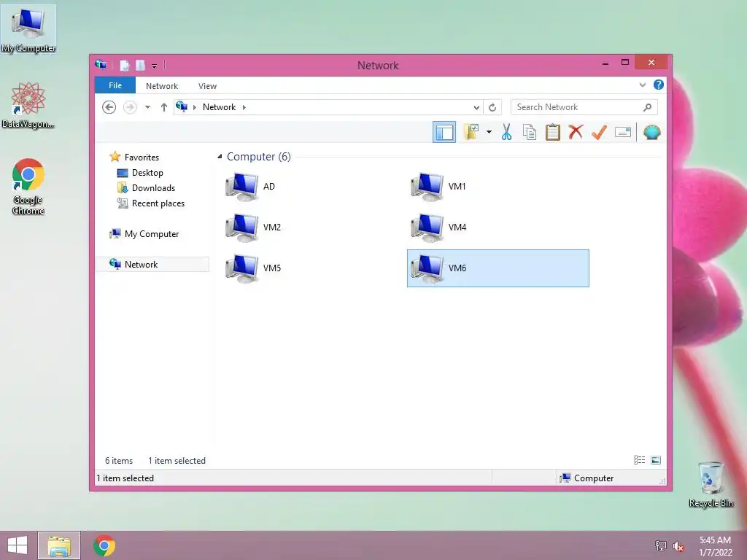The image size is (747, 560).
Task: Expand chevron before Network breadcrumb
Action: tap(194, 107)
